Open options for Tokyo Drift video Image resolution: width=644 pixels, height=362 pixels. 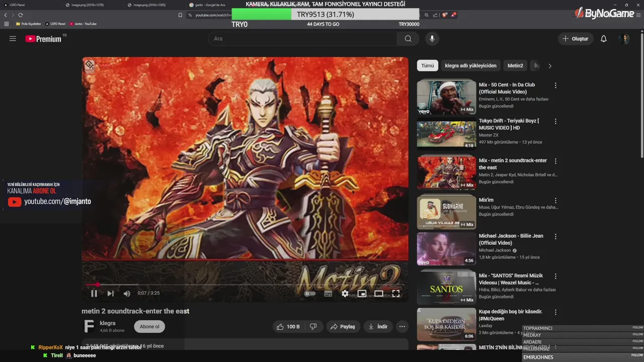555,122
